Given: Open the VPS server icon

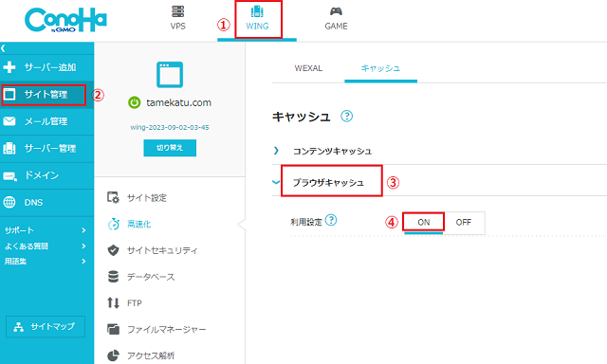Looking at the screenshot, I should [177, 11].
